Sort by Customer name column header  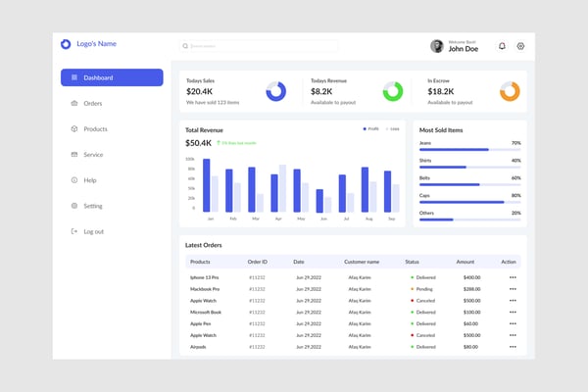(x=362, y=262)
